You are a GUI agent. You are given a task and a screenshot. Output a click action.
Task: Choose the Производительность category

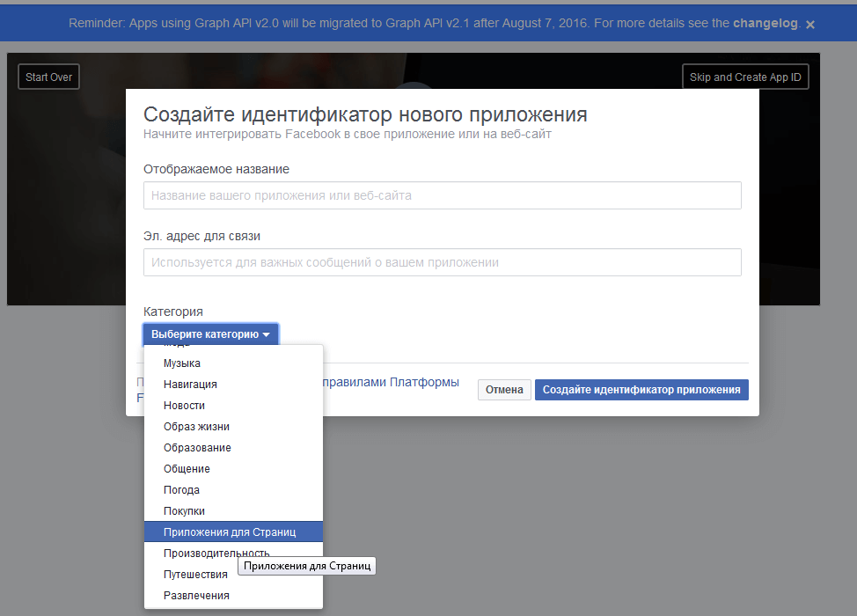[233, 554]
